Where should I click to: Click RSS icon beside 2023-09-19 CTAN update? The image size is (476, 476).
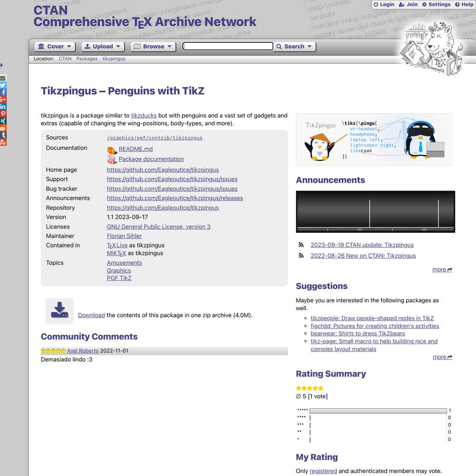tap(301, 245)
